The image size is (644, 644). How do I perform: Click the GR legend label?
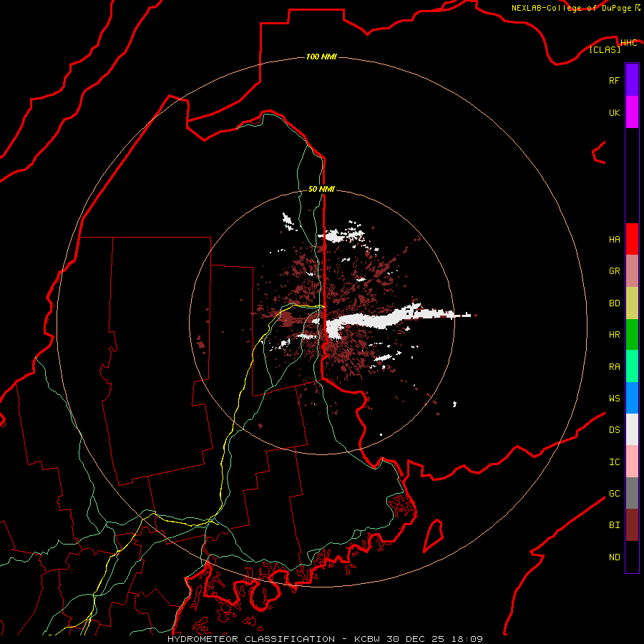pos(614,271)
